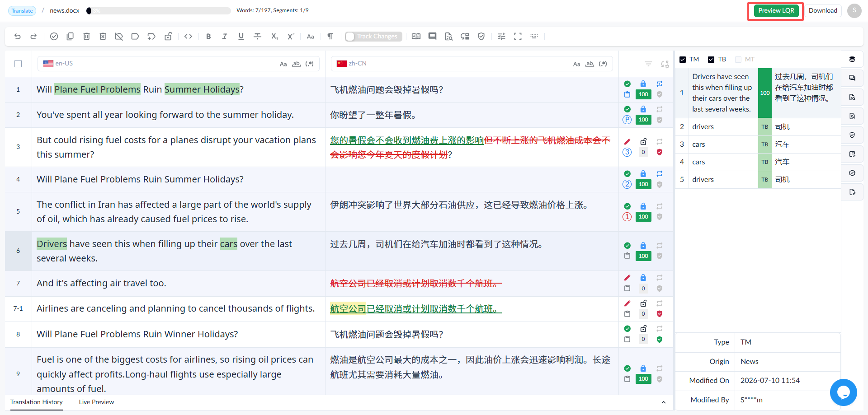Uncheck the TB checkbox

711,60
